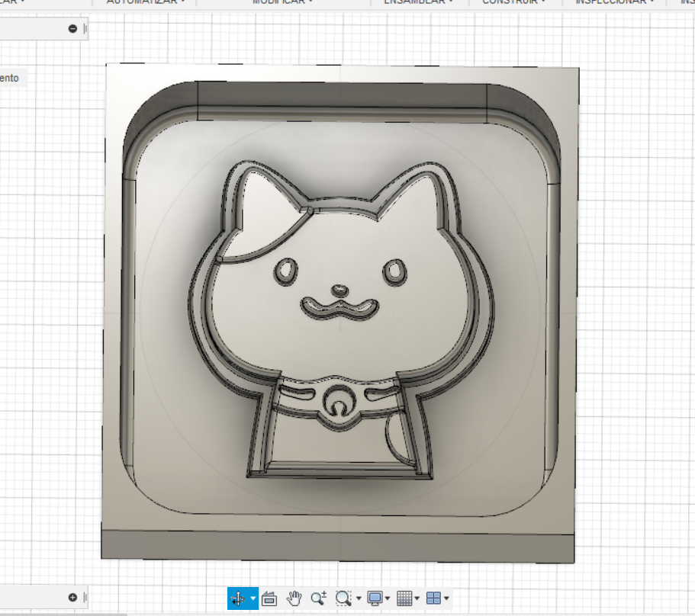Open the AUTOMATIZAR toolbar menu

(146, 2)
